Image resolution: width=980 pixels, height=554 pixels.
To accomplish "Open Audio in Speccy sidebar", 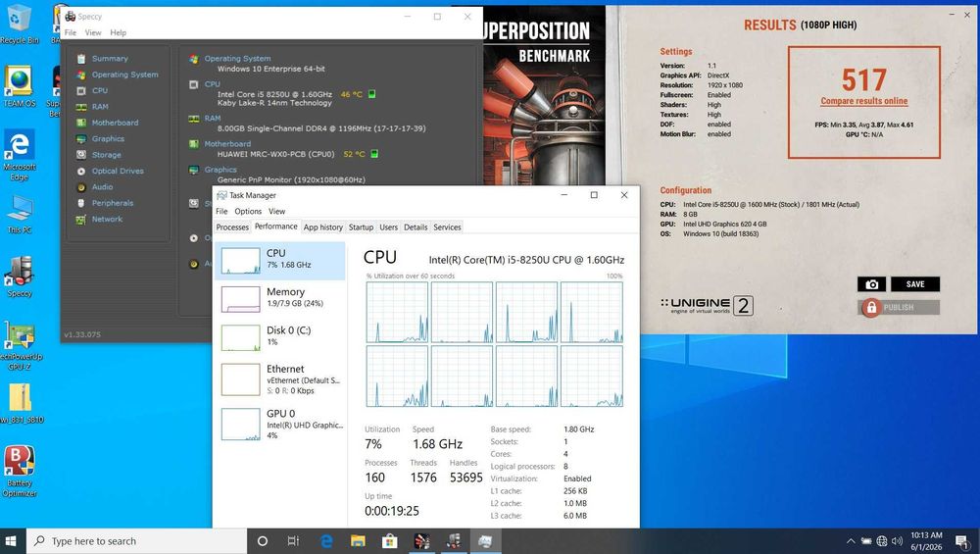I will coord(103,187).
